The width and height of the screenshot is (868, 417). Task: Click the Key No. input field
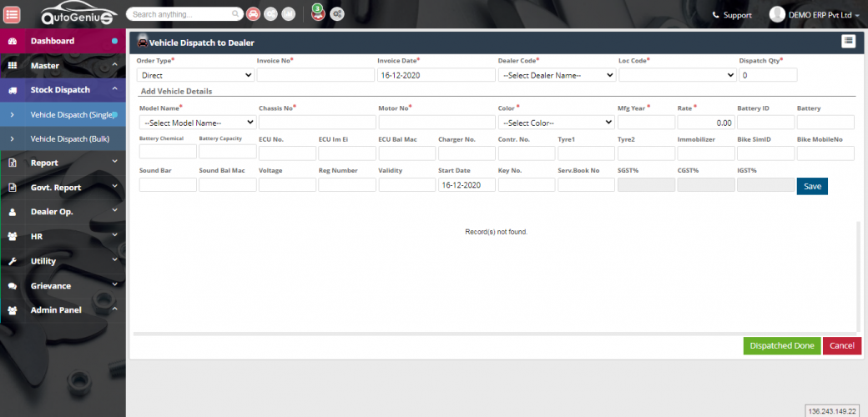coord(527,185)
